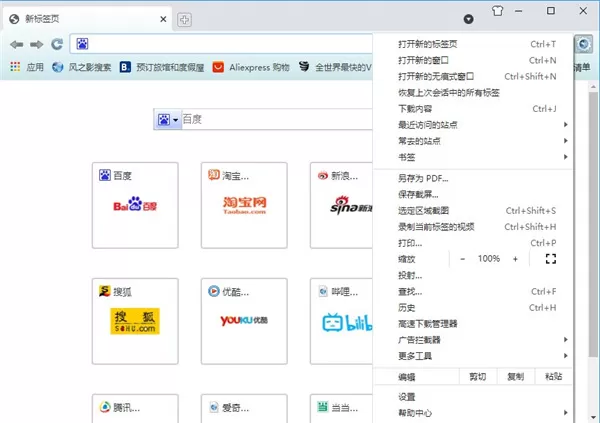Click the page vertical scrollbar
Viewport: 600px width, 423px height.
pos(593,224)
